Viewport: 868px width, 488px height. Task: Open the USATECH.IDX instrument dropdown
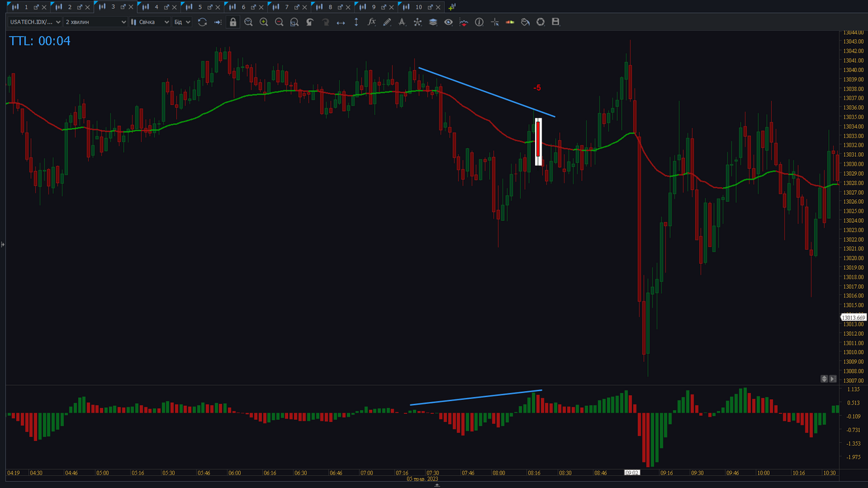click(35, 22)
